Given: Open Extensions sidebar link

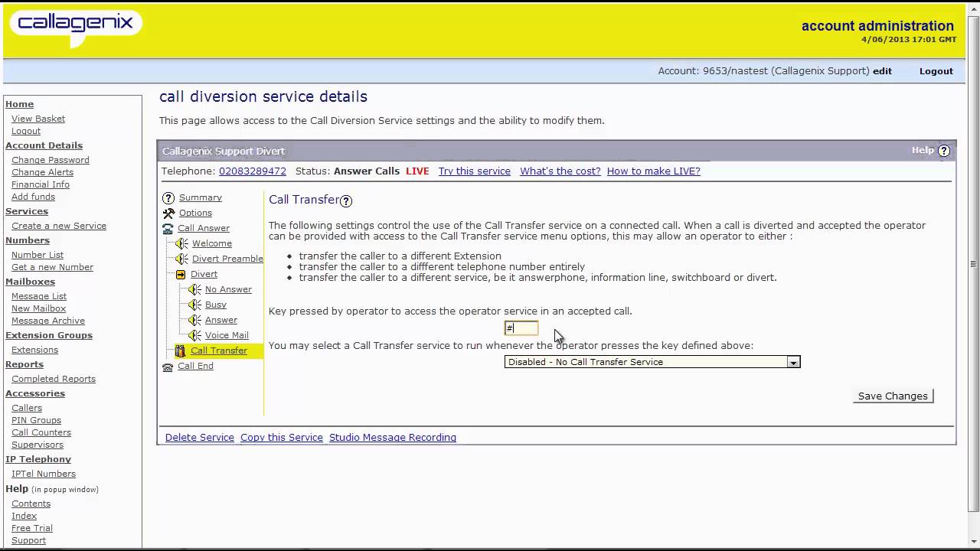Looking at the screenshot, I should [x=35, y=350].
